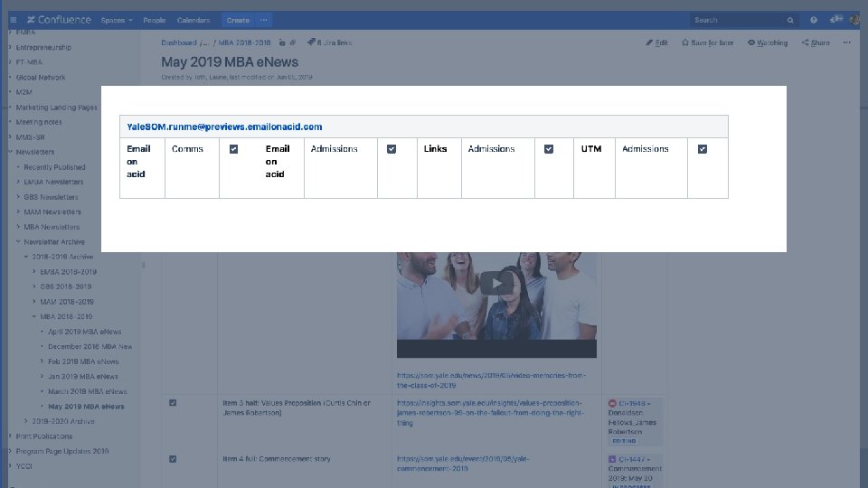Viewport: 868px width, 488px height.
Task: Open the notifications icon in header
Action: [x=835, y=19]
